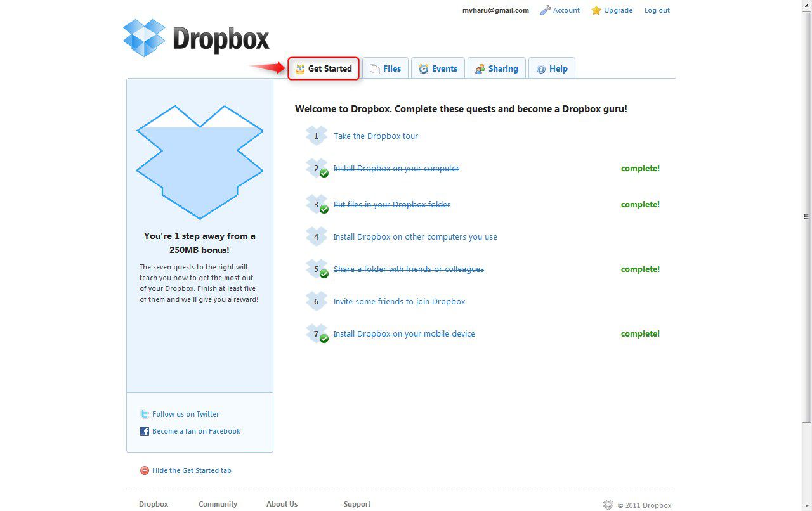Click the About Us footer heading
The image size is (812, 511).
point(282,504)
